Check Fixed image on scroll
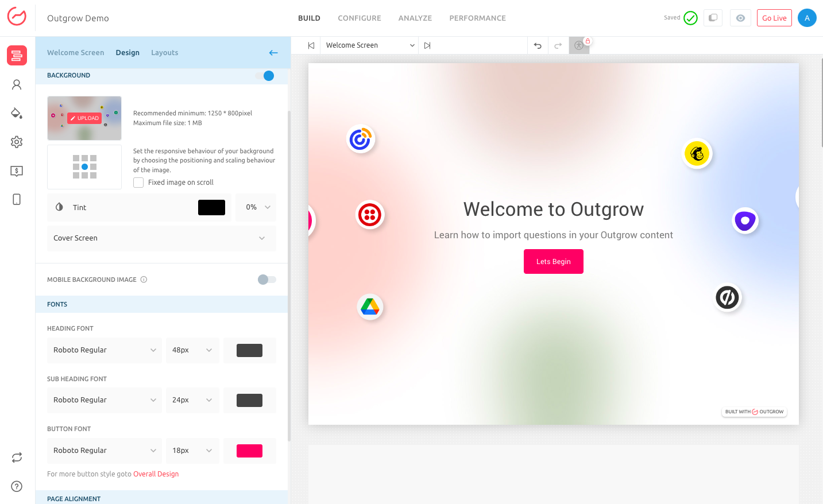This screenshot has width=823, height=504. coord(138,183)
